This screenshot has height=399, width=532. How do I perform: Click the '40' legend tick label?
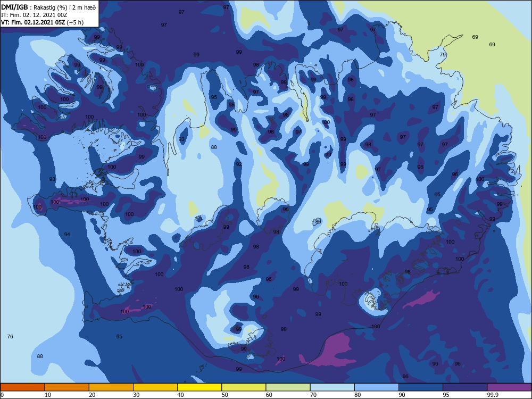click(x=180, y=395)
